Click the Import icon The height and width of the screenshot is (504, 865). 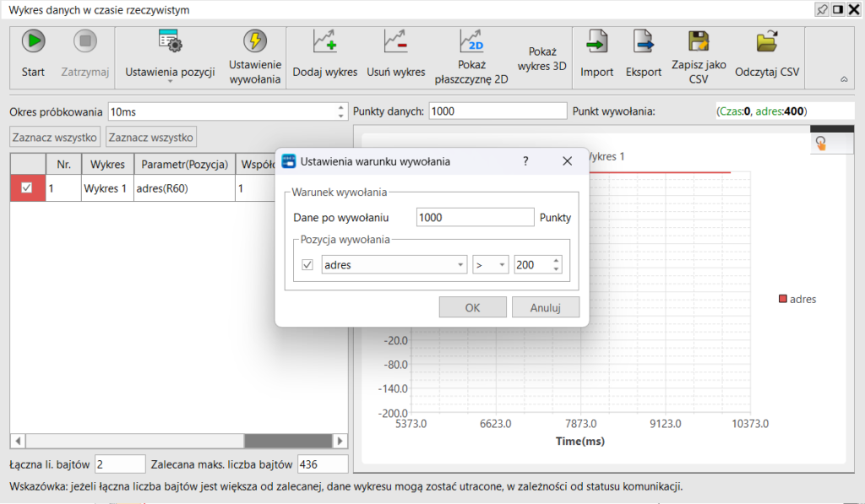[x=597, y=41]
